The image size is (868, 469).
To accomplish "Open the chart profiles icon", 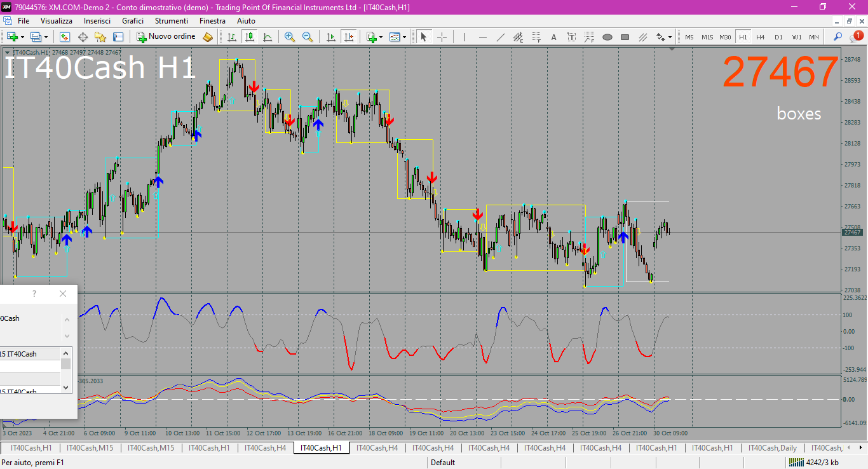I will pos(36,37).
